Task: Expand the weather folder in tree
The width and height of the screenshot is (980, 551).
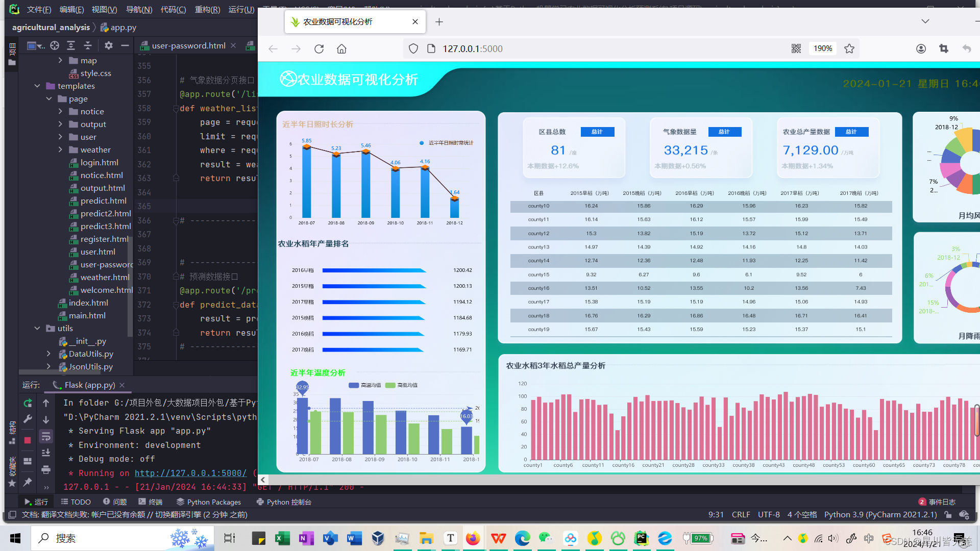Action: click(60, 149)
